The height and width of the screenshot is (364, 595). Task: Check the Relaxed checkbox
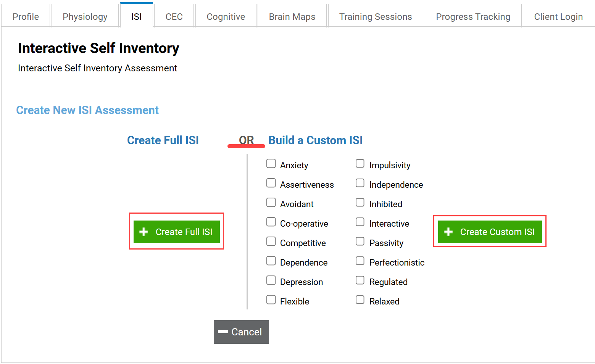pyautogui.click(x=360, y=300)
